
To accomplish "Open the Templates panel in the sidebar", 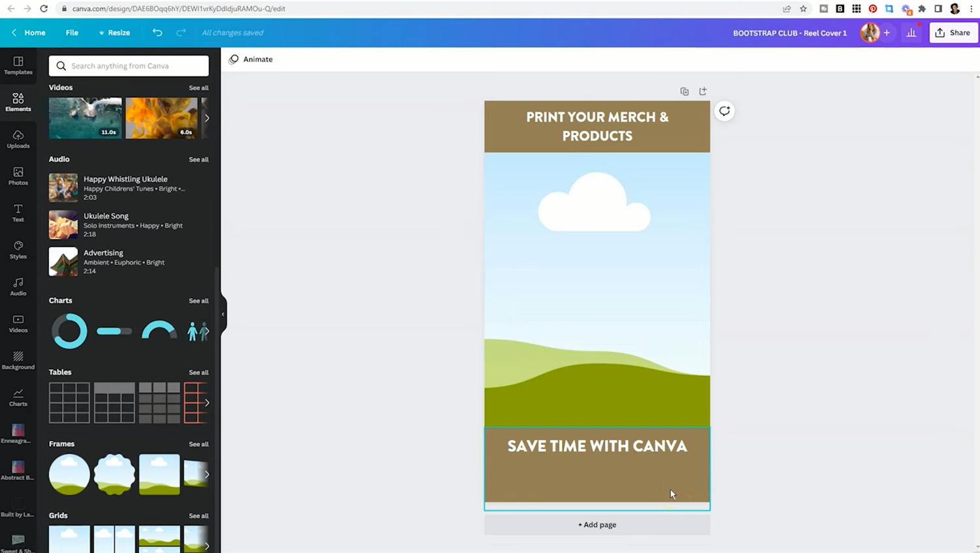I will click(18, 66).
